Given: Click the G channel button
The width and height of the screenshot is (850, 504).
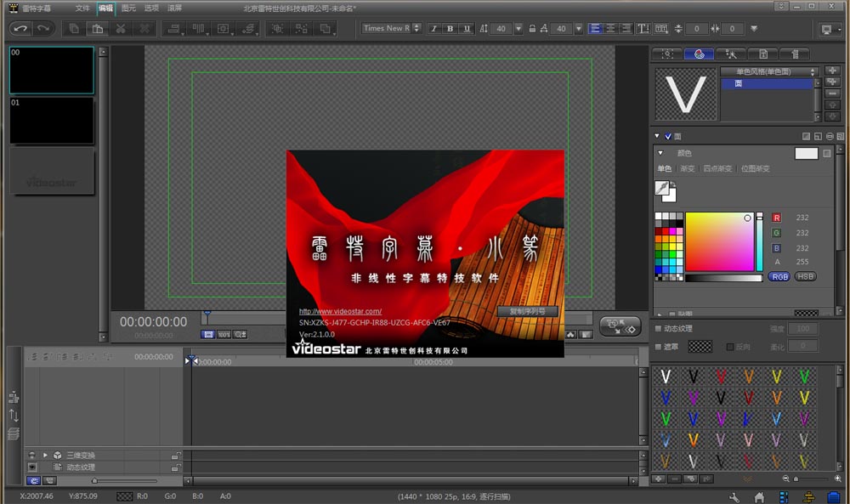Looking at the screenshot, I should (x=776, y=233).
